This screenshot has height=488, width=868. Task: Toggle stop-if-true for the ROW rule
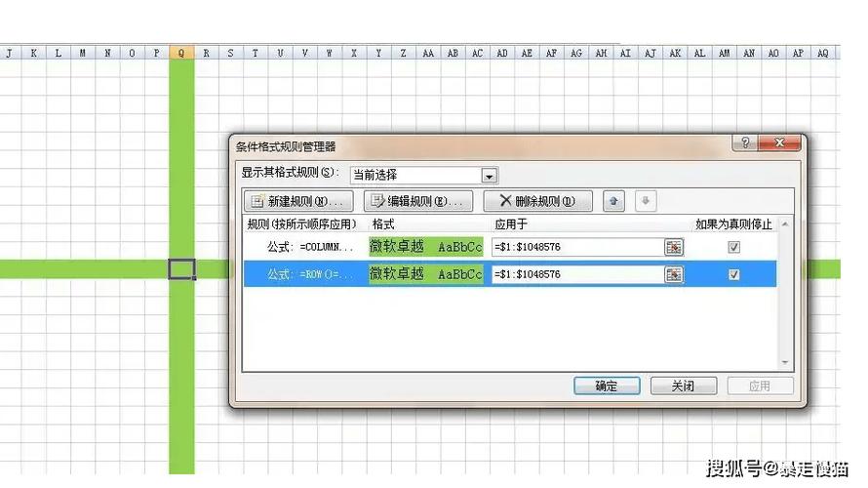coord(734,274)
